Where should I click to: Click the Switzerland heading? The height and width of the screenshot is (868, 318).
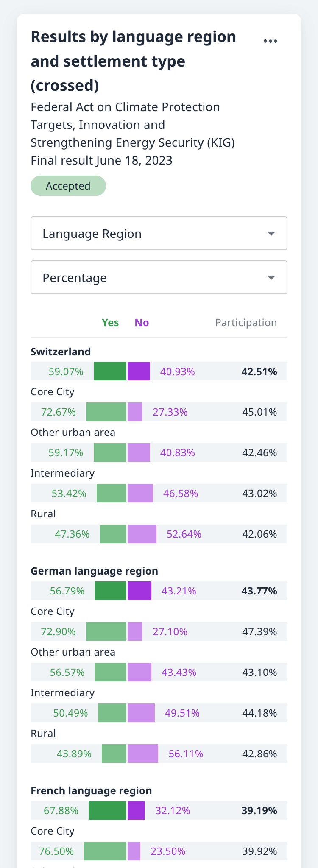[x=61, y=352]
